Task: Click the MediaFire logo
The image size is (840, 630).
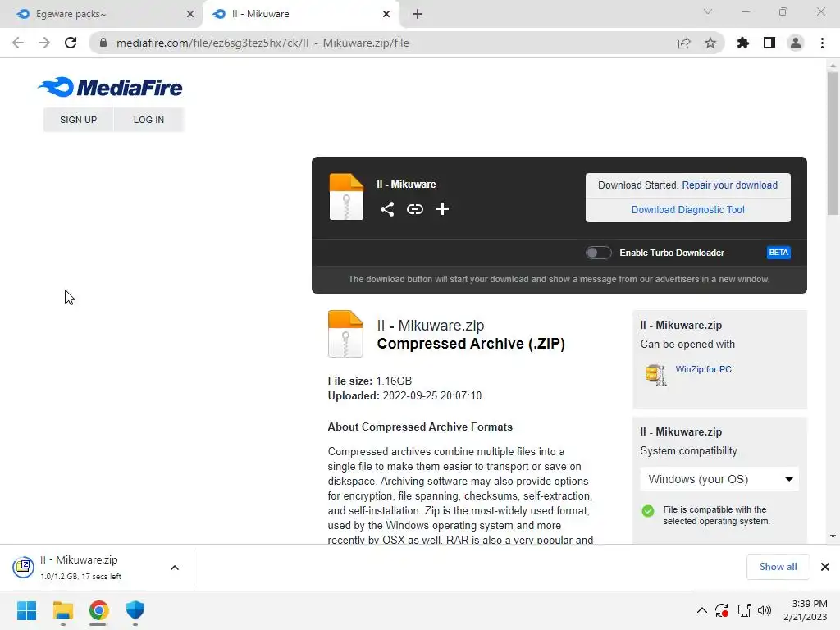Action: [110, 87]
